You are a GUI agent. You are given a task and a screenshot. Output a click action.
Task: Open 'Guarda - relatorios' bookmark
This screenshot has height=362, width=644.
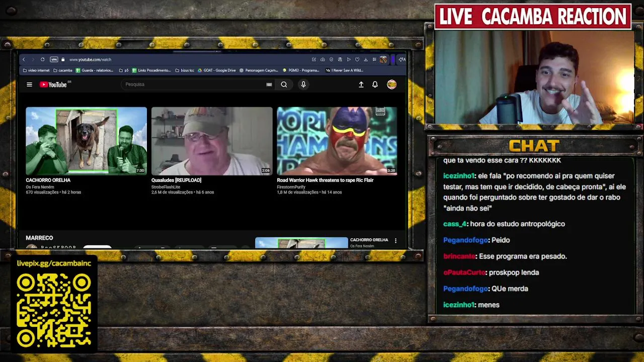click(95, 70)
